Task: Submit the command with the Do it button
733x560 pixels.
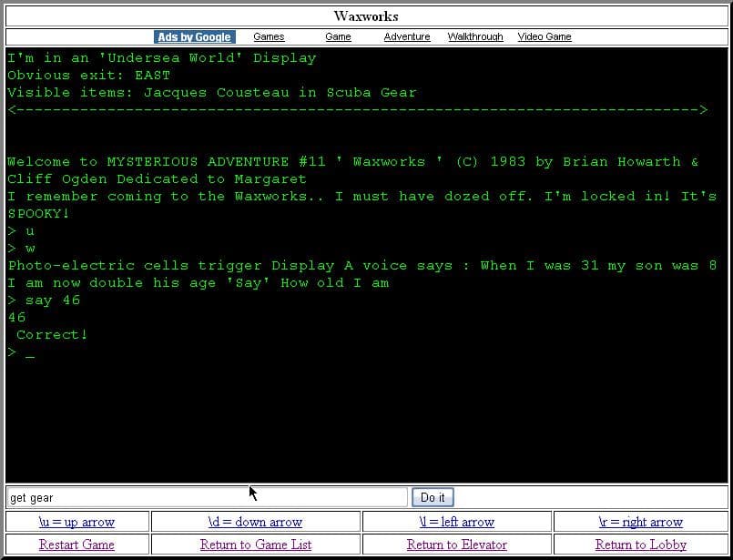Action: [433, 497]
